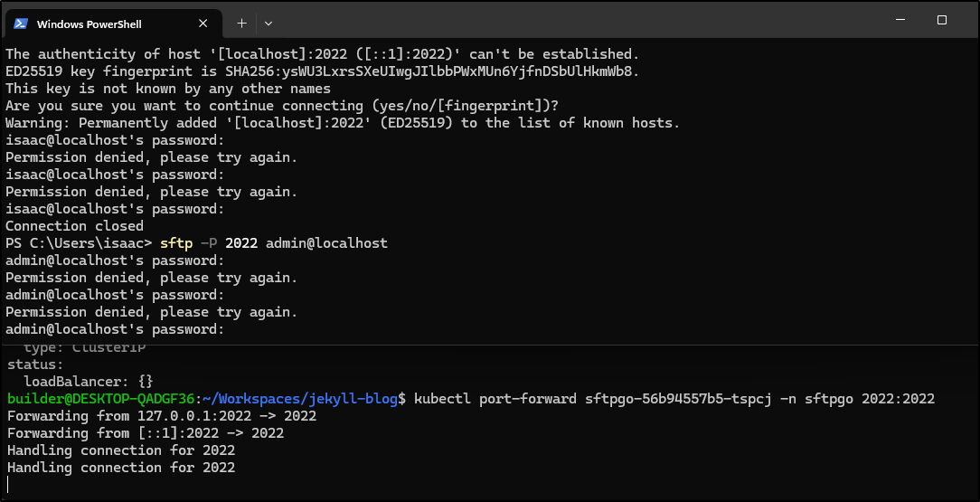Open a new terminal tab
This screenshot has width=980, height=502.
pyautogui.click(x=242, y=24)
